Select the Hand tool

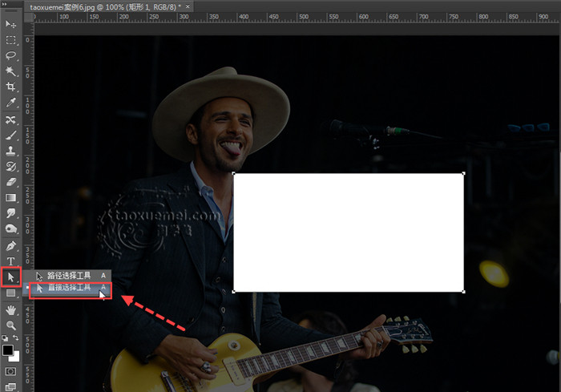click(11, 309)
